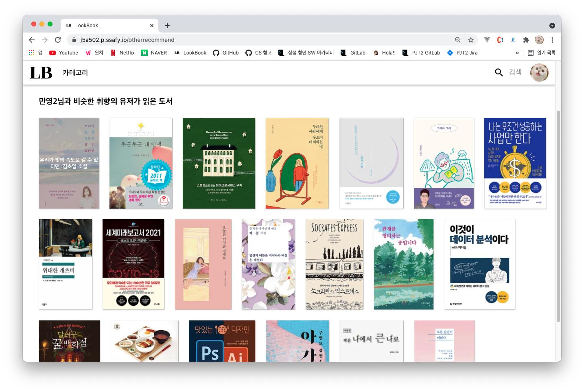
Task: Select the LookBook browser tab
Action: point(109,25)
